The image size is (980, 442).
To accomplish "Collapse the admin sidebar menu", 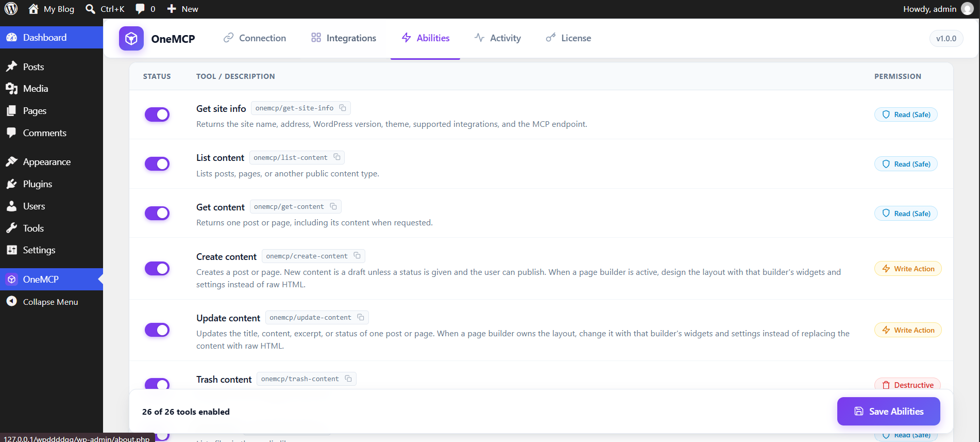I will (x=52, y=302).
